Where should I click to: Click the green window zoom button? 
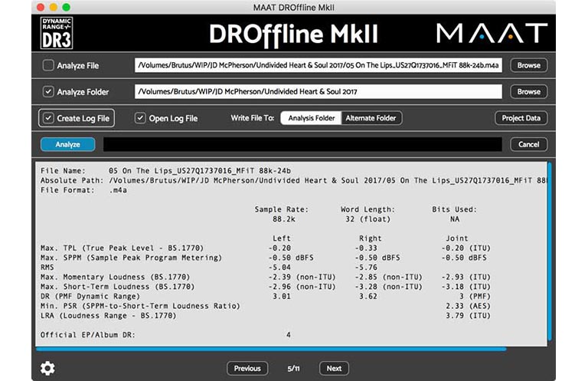coord(67,7)
